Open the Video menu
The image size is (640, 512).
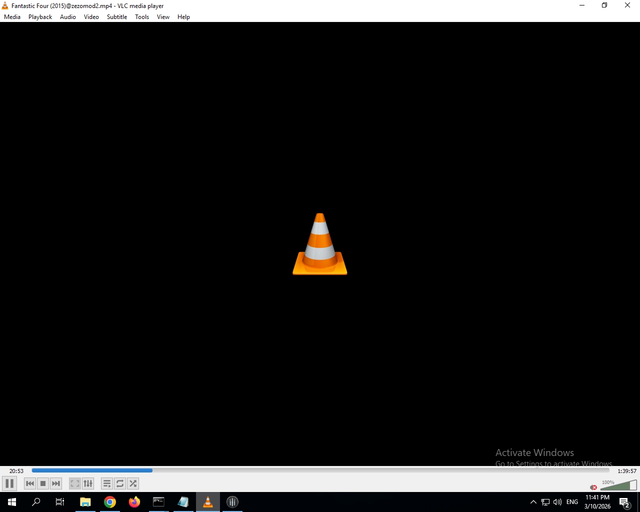tap(91, 17)
